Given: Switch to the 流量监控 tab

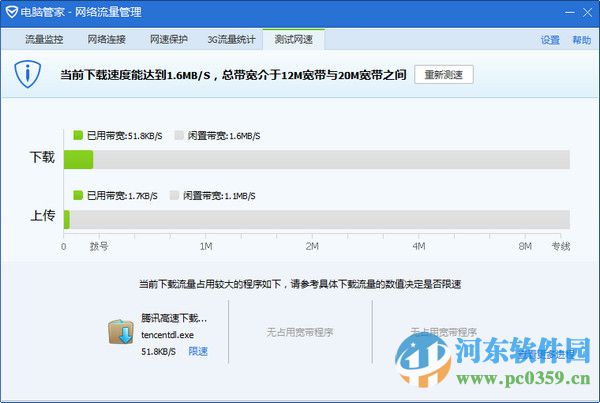Looking at the screenshot, I should 44,39.
